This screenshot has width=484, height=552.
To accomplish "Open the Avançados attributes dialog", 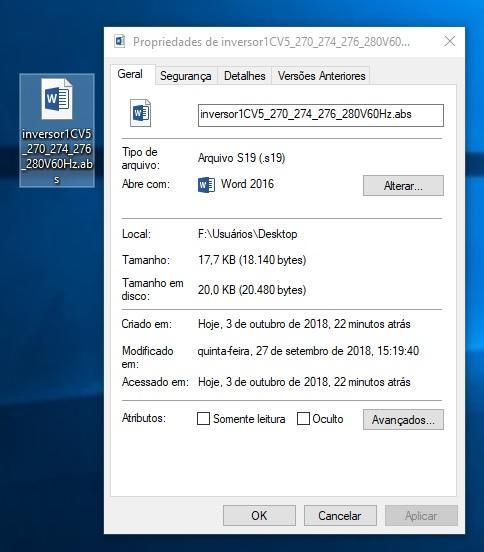I will pos(403,420).
